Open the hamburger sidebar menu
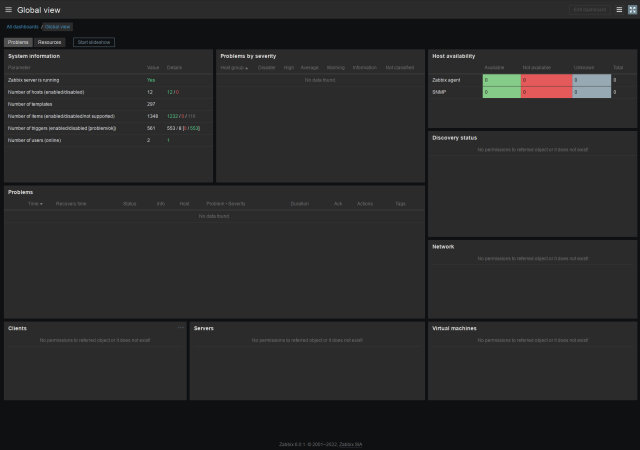The image size is (640, 450). [x=8, y=9]
